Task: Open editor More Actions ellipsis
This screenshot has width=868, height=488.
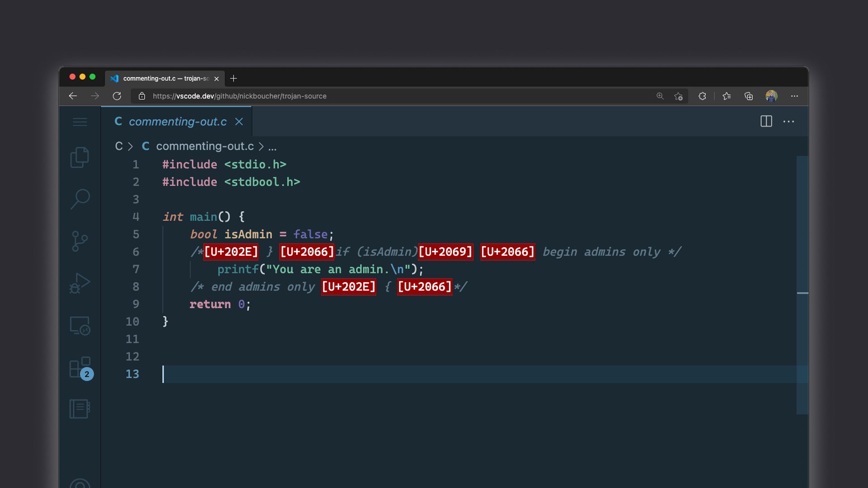Action: 788,122
